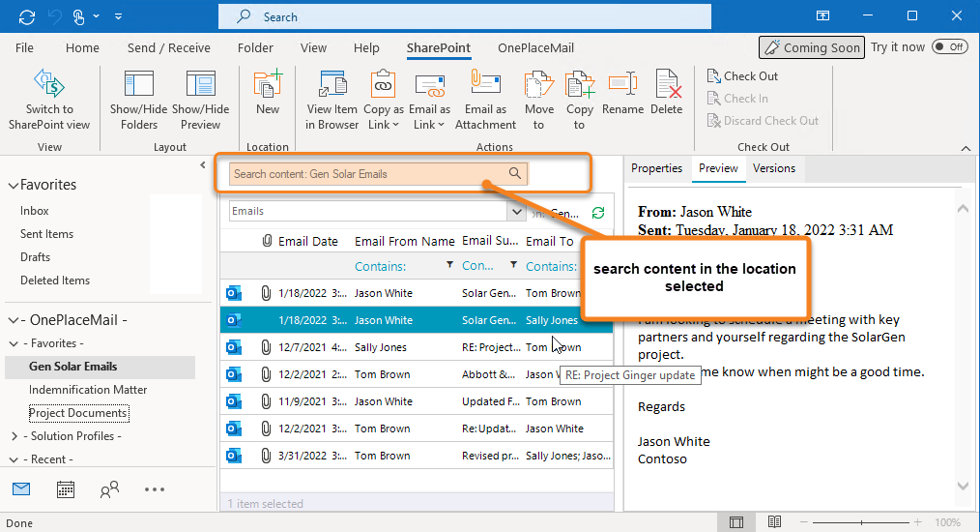
Task: Rename the selected item
Action: coord(622,93)
